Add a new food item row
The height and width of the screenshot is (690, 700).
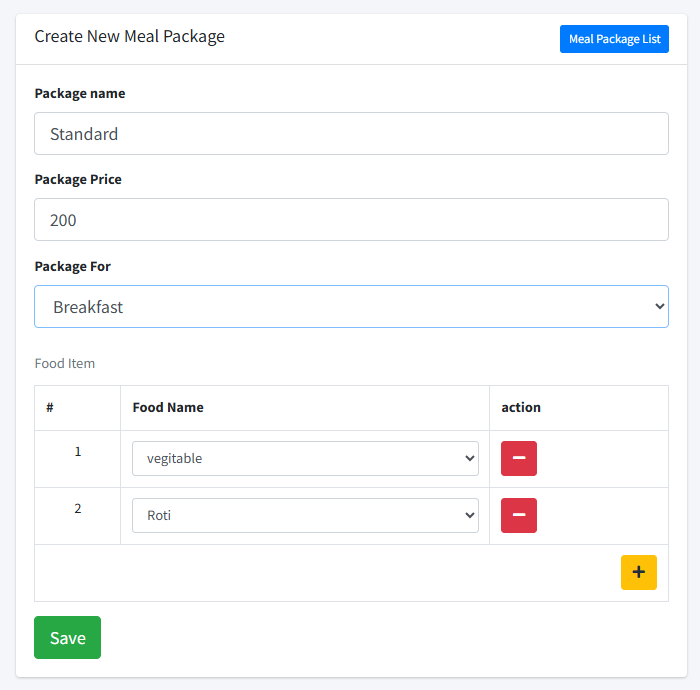click(638, 572)
